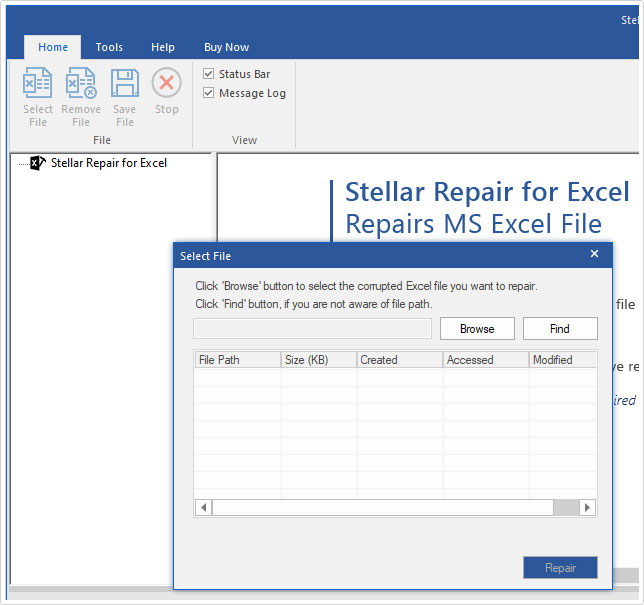Click the Excel icon beside the tree root

(x=38, y=163)
